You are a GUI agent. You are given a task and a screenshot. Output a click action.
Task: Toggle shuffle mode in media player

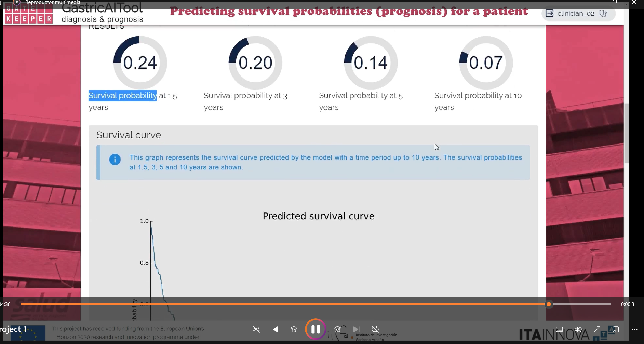point(256,329)
